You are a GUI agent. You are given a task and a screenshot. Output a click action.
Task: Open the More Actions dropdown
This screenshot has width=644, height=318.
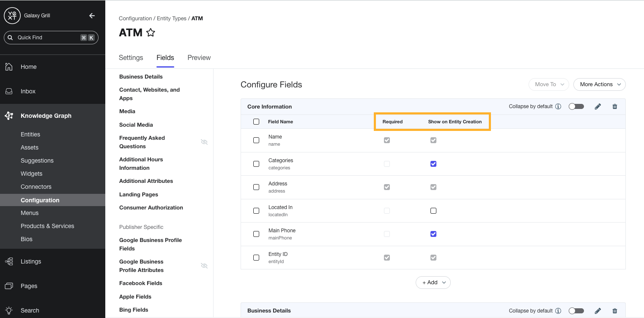pos(599,84)
